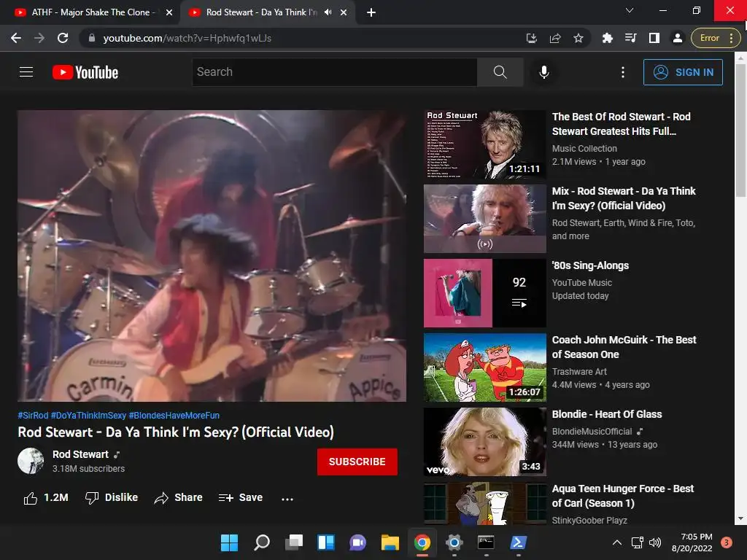The height and width of the screenshot is (560, 747).
Task: Reload the YouTube page
Action: click(x=63, y=38)
